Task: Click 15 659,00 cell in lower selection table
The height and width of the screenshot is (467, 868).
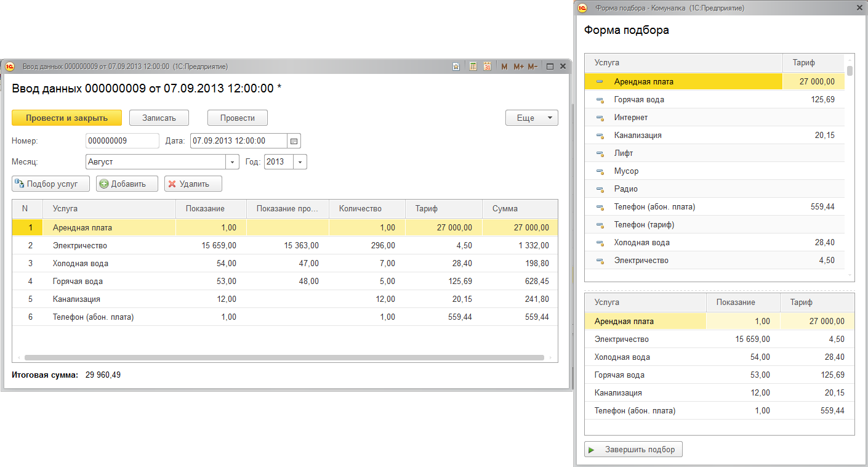Action: pyautogui.click(x=743, y=339)
